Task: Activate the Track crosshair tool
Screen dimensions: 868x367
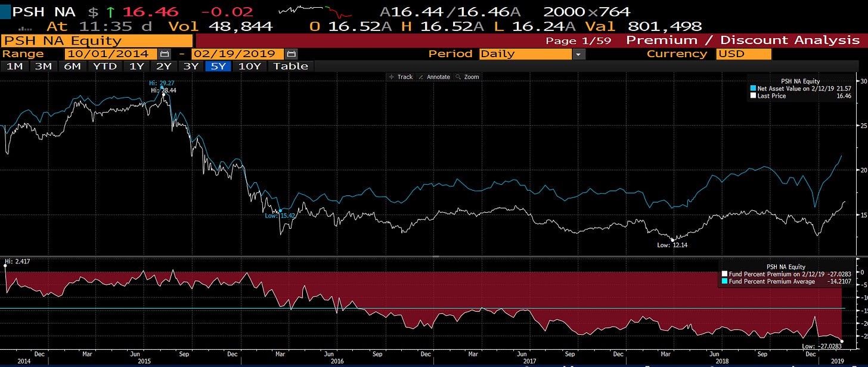Action: click(x=401, y=77)
